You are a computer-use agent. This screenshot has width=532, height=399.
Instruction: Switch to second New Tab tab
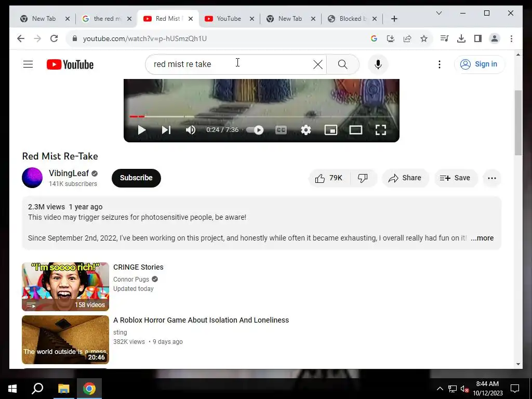click(x=285, y=19)
